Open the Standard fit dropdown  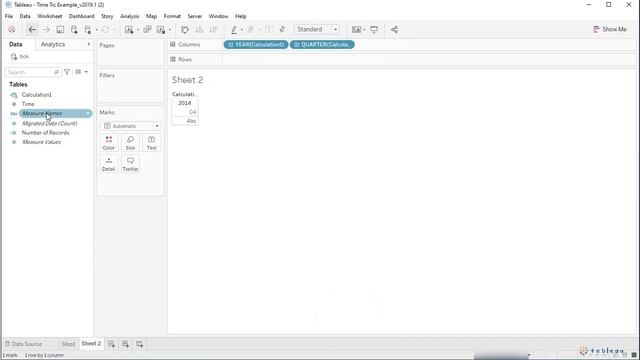(317, 29)
